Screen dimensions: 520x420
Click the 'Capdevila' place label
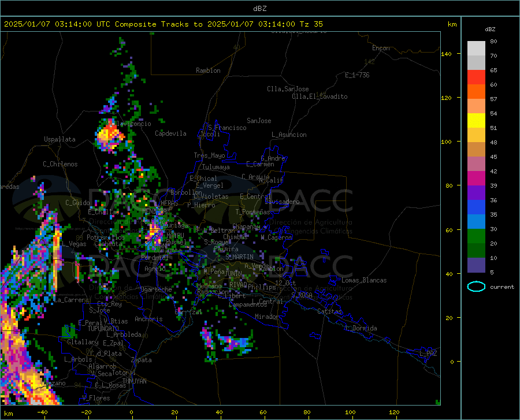click(170, 133)
